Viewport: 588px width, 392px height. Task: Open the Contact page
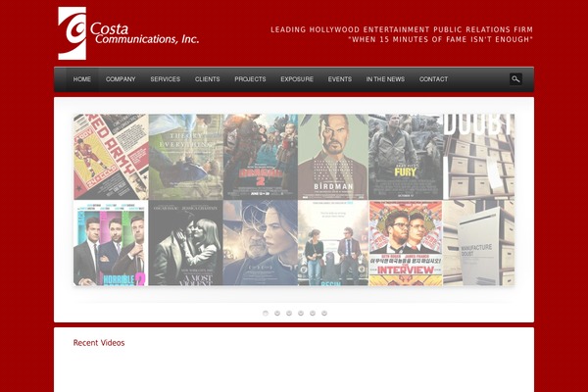click(433, 79)
